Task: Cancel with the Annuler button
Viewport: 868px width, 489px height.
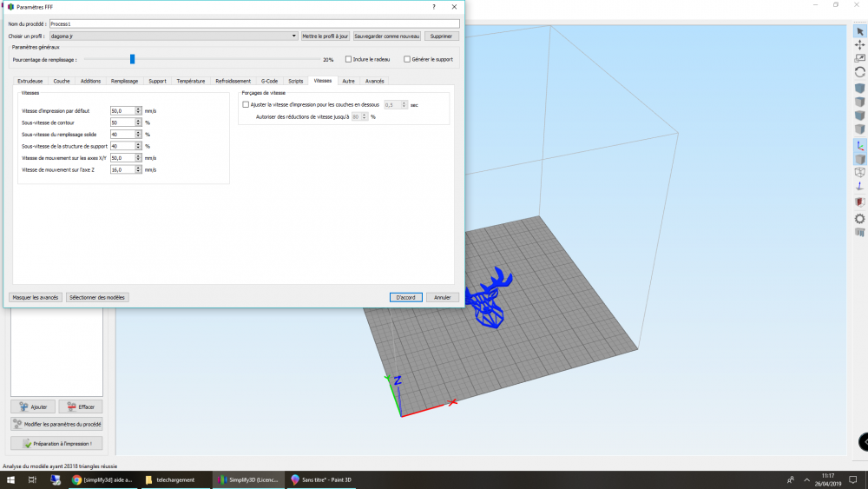Action: (443, 297)
